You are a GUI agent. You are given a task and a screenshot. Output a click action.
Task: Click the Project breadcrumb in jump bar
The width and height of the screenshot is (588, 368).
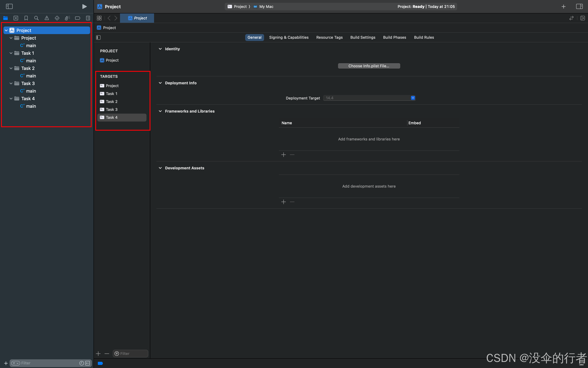point(106,28)
